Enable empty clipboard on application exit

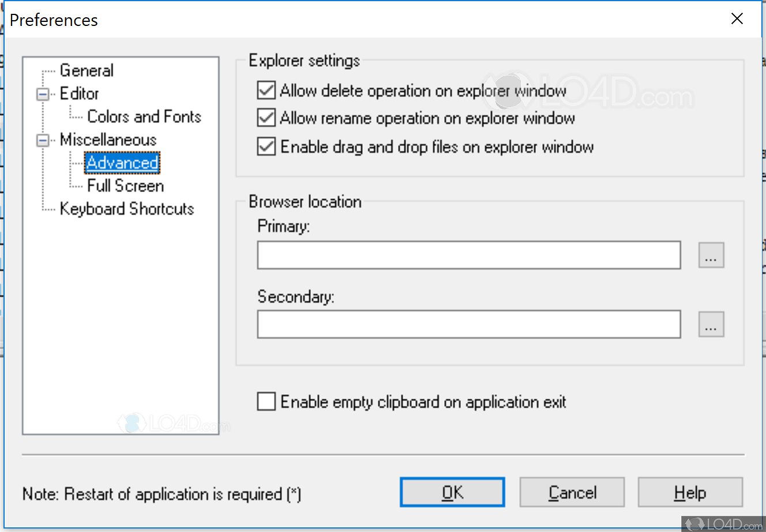click(x=265, y=401)
